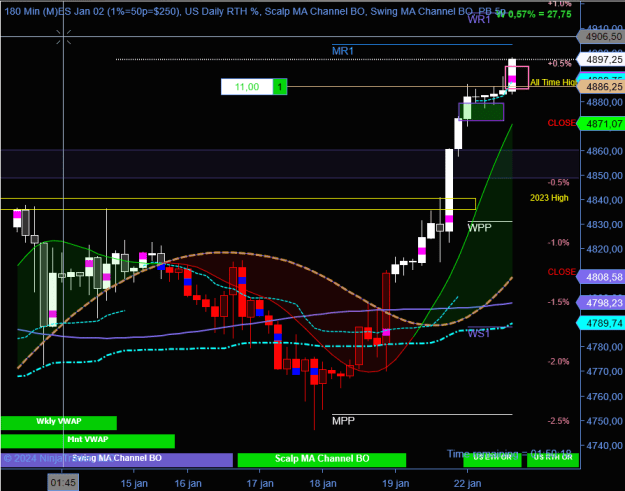Select the 11,00 order price box
The image size is (625, 491).
(247, 87)
